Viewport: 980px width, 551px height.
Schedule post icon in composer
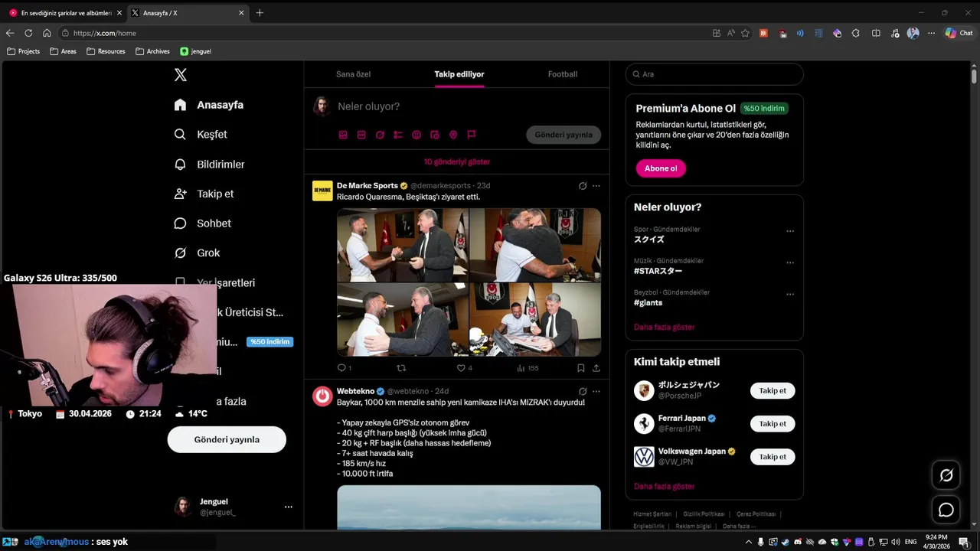point(435,135)
